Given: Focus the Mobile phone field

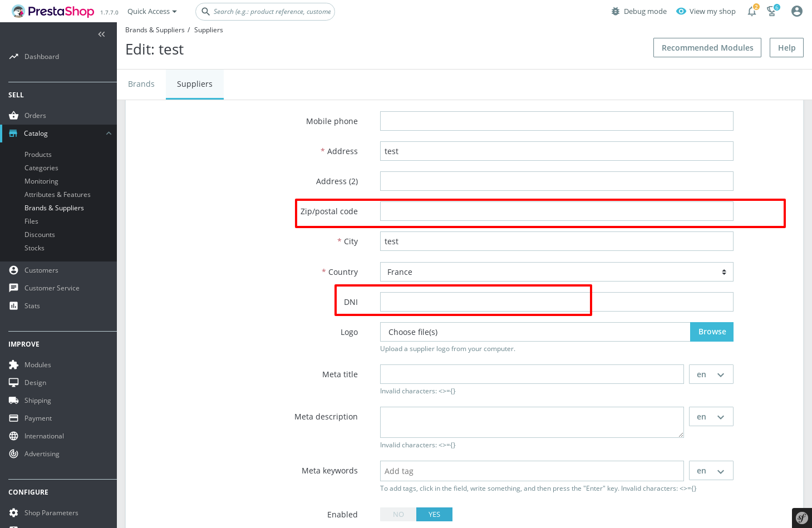Looking at the screenshot, I should click(x=557, y=121).
